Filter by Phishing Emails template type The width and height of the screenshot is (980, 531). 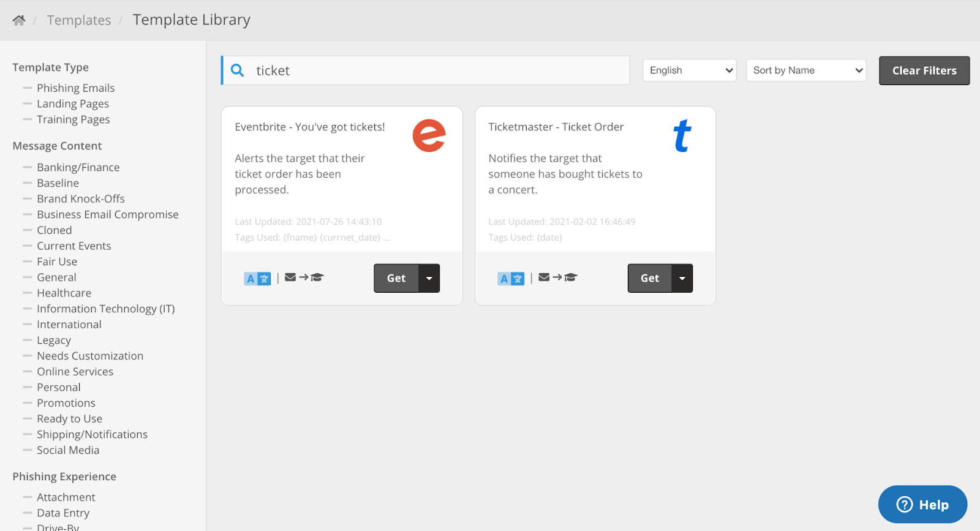(x=75, y=88)
